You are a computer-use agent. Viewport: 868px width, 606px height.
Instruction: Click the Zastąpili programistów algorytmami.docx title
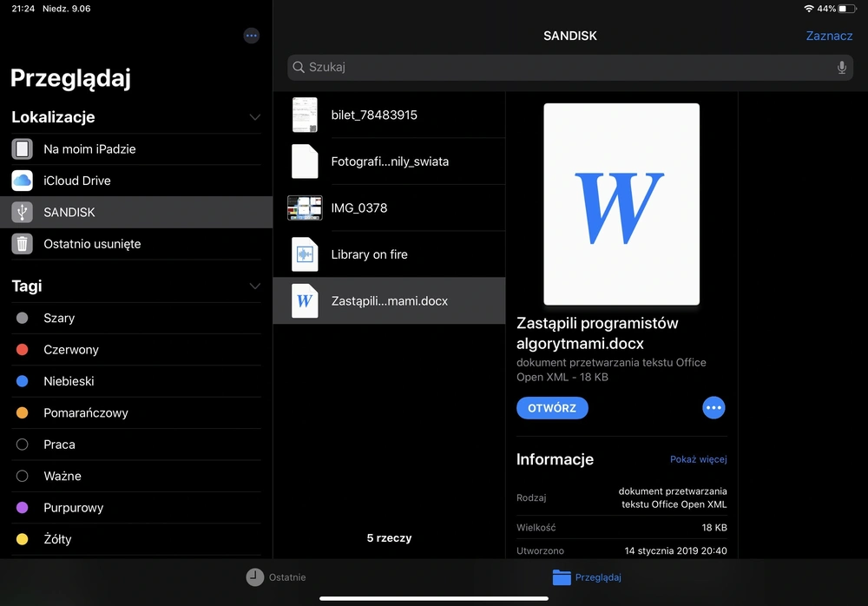coord(597,333)
